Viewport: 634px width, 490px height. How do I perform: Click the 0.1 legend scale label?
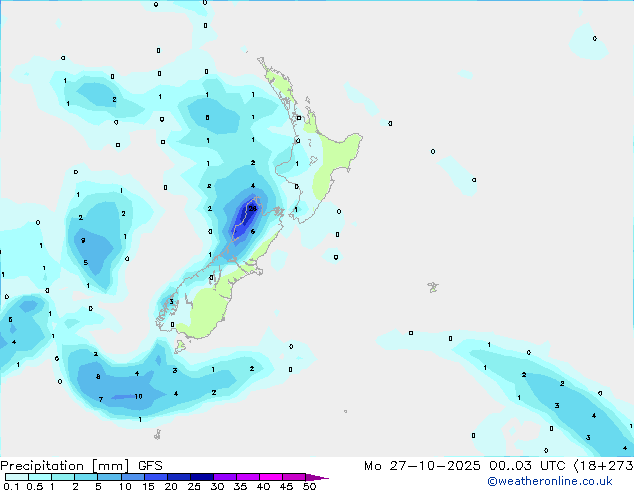click(x=11, y=486)
